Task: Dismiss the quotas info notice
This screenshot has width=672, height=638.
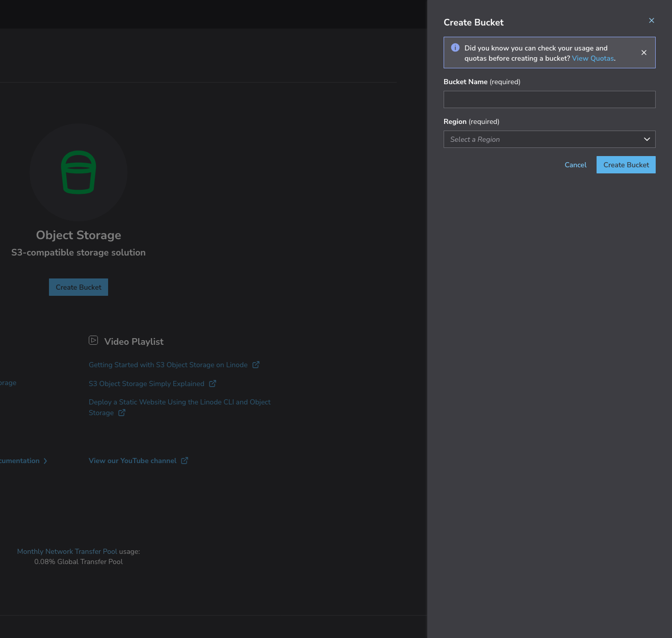Action: pos(644,53)
